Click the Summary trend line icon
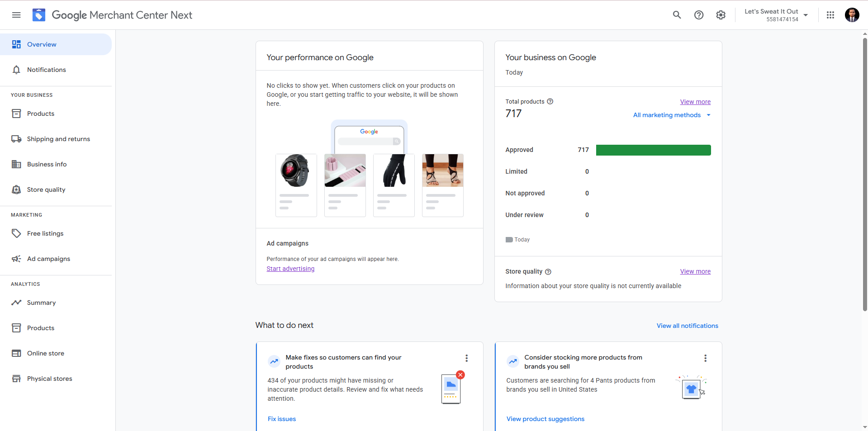 16,303
